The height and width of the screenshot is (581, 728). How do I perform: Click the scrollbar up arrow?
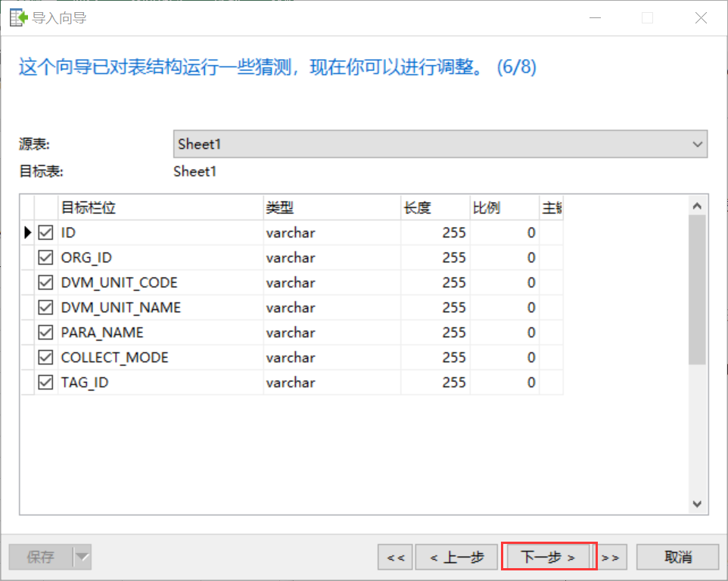pos(697,206)
